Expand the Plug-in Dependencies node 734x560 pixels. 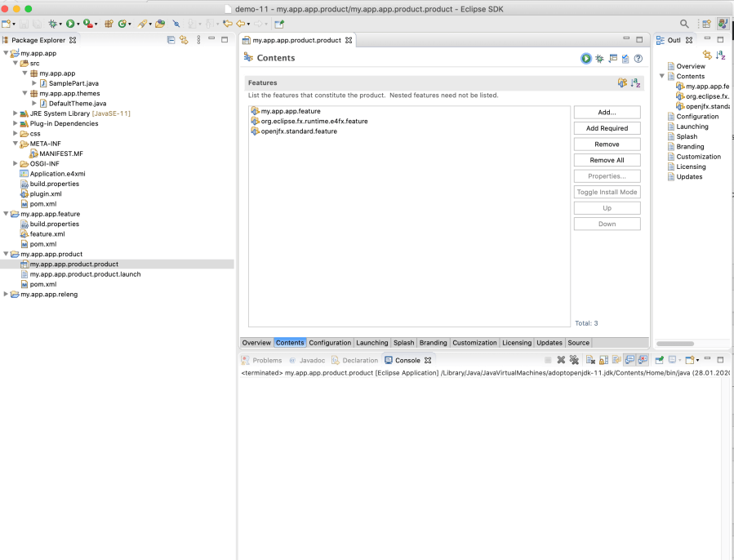16,123
